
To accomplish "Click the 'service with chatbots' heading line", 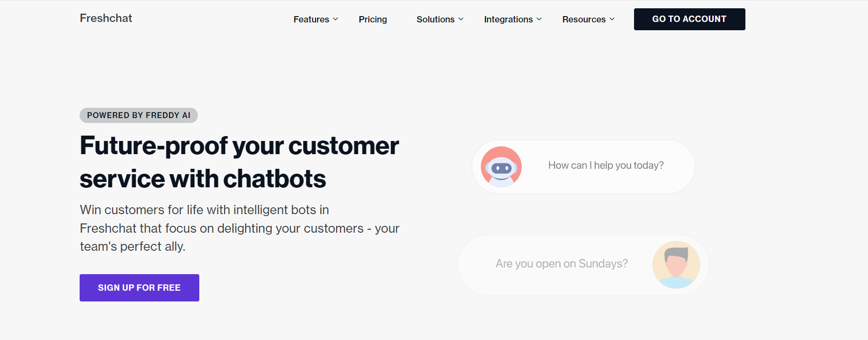I will (203, 179).
